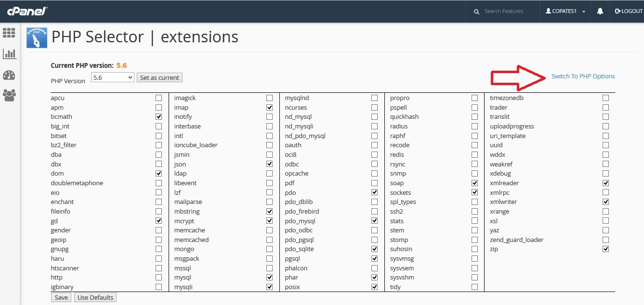Enable the imagick extension checkbox
The height and width of the screenshot is (305, 644).
269,98
